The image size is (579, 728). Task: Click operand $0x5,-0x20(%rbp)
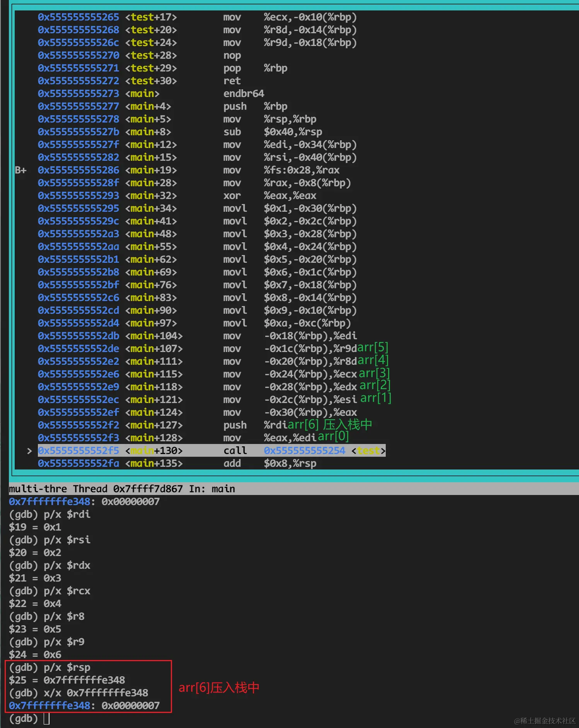tap(310, 259)
